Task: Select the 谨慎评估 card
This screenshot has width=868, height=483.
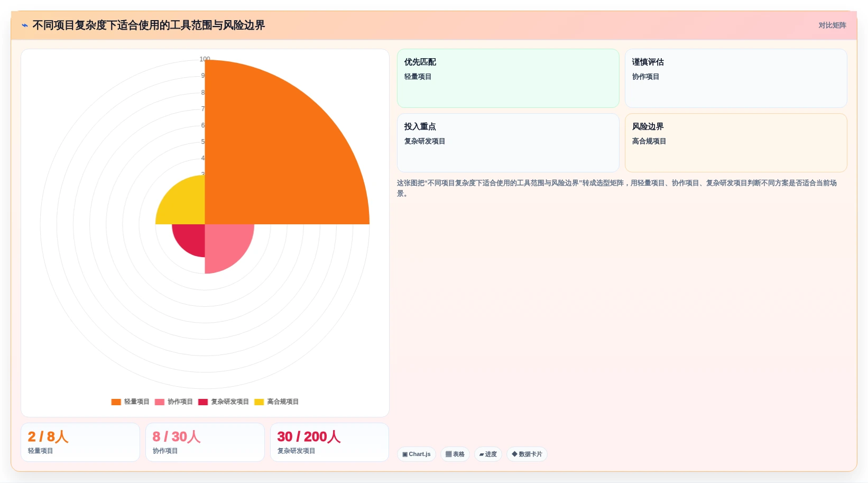Action: (x=736, y=78)
